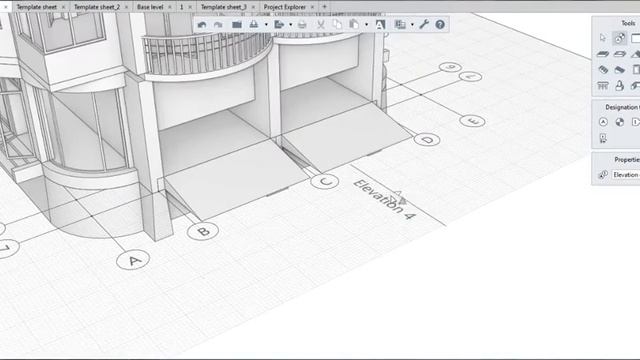Image resolution: width=640 pixels, height=360 pixels.
Task: Click axis bubble B in the model
Action: click(203, 231)
